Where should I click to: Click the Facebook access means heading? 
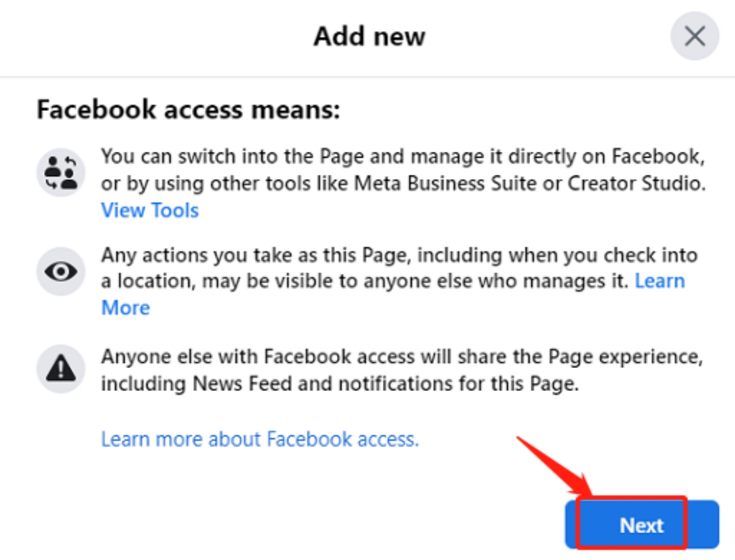click(x=188, y=110)
